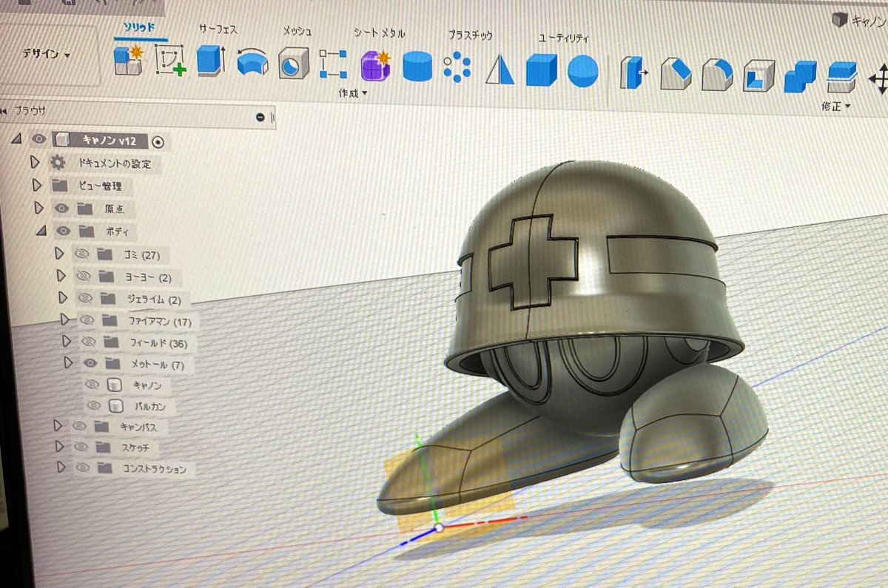
Task: Click the バルカン body cylinder icon
Action: (115, 405)
